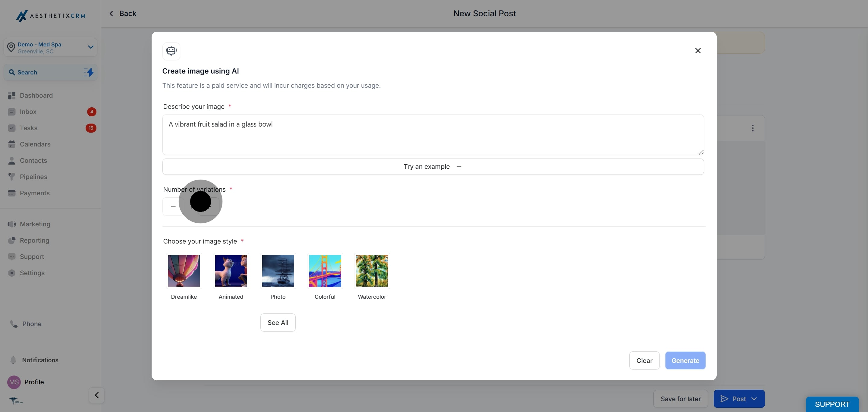Expand the Demo - Med Spa location dropdown
The height and width of the screenshot is (412, 868).
point(90,47)
